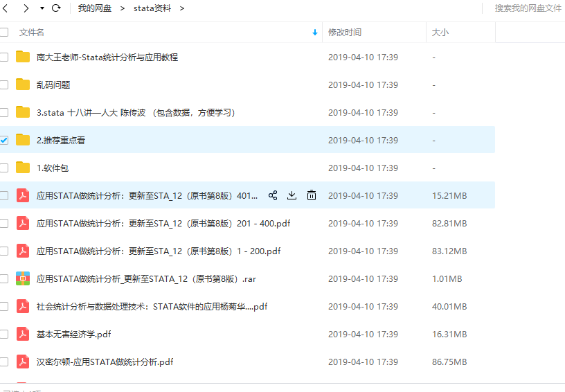Image resolution: width=565 pixels, height=392 pixels.
Task: Click PDF icon of 1 - 200.pdf
Action: 23,251
